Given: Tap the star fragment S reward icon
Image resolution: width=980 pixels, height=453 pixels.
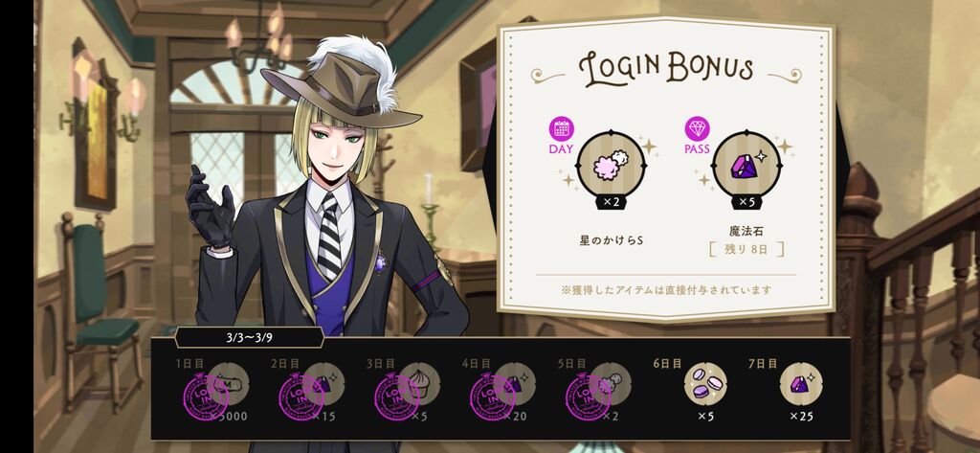Looking at the screenshot, I should click(611, 166).
